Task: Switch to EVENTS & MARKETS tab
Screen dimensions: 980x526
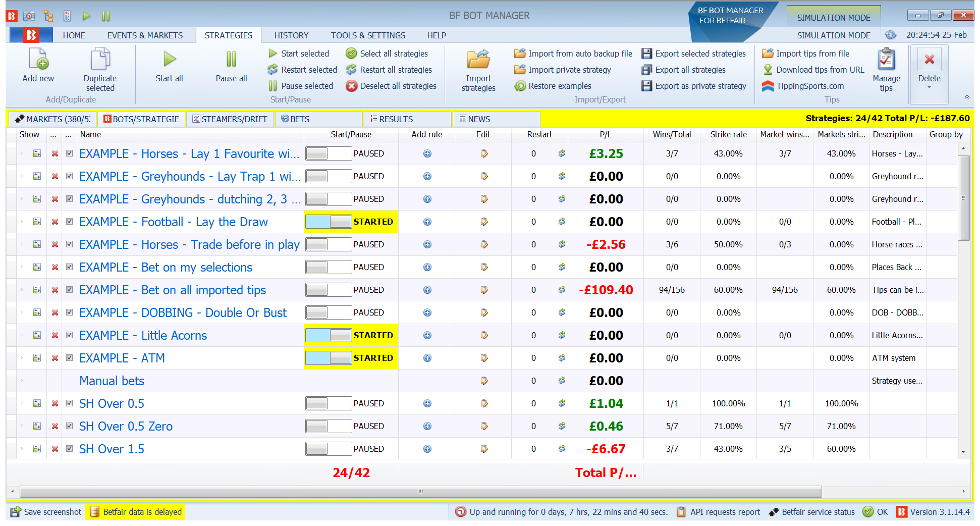Action: coord(145,35)
